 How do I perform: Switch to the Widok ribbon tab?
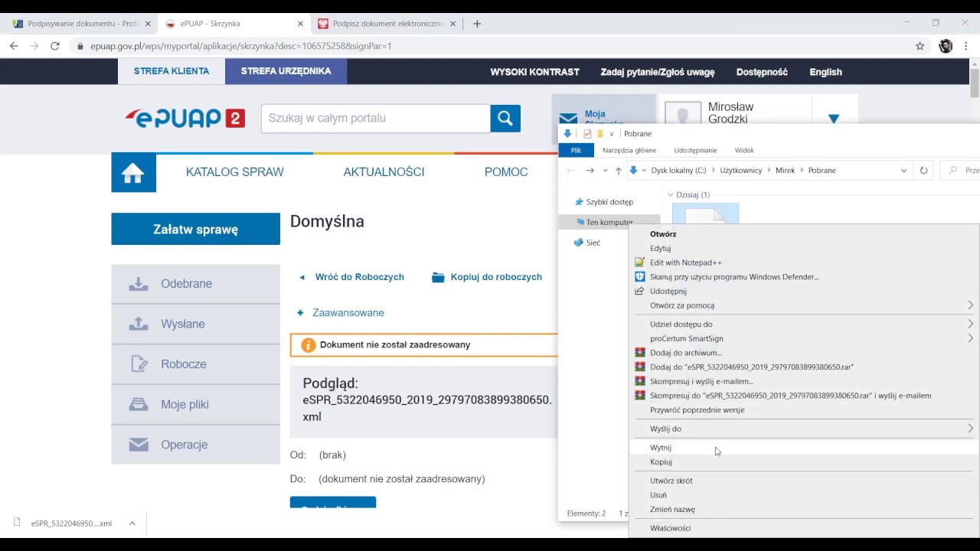[x=744, y=150]
